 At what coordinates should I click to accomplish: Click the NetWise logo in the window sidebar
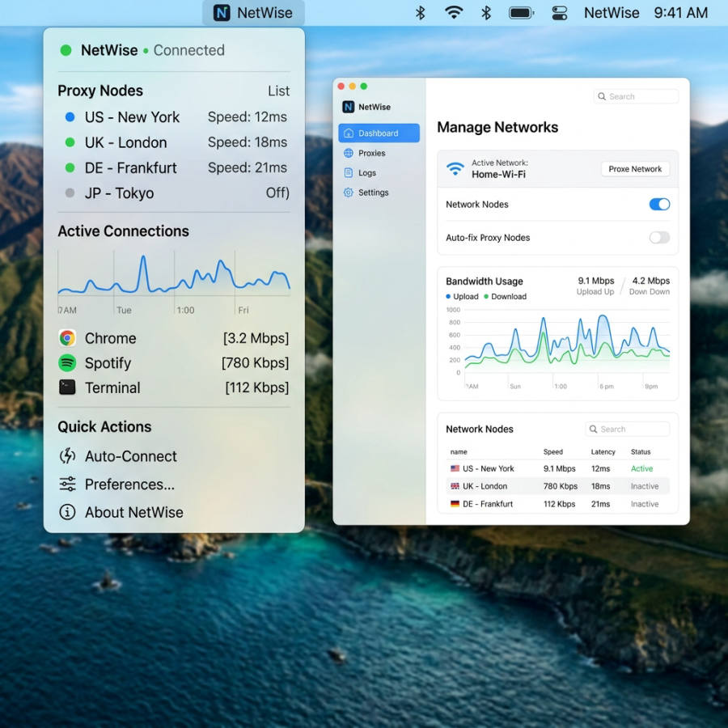pyautogui.click(x=348, y=107)
